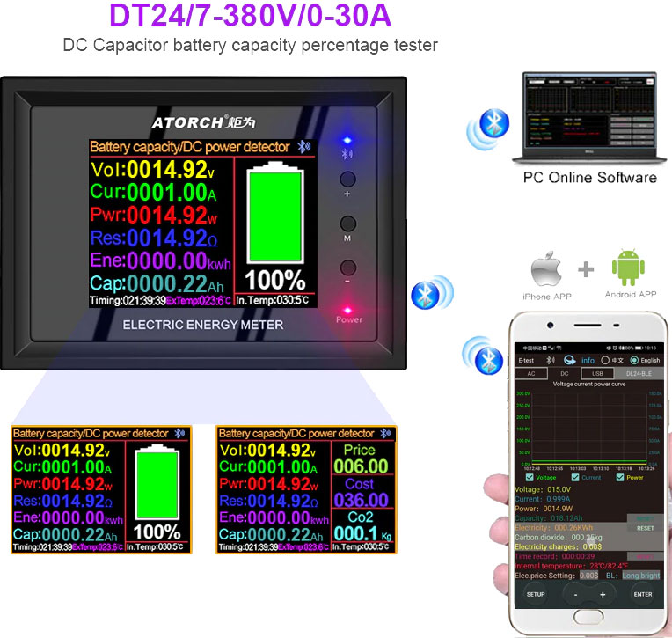Click the Ene:0000.00kwh reading on the meter
The height and width of the screenshot is (638, 672).
pos(161,260)
